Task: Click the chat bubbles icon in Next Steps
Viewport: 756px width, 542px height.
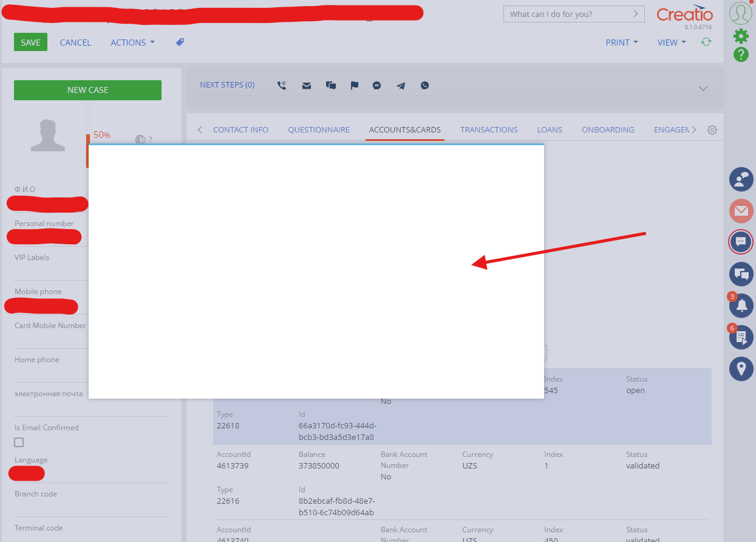Action: (331, 86)
